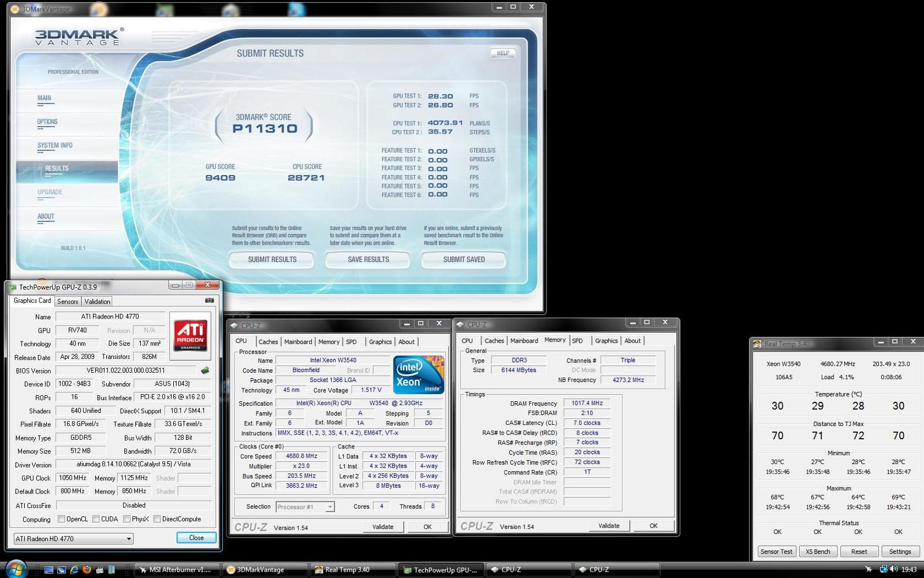
Task: Select MAIN in the 3DMark Vantage sidebar
Action: pyautogui.click(x=44, y=98)
